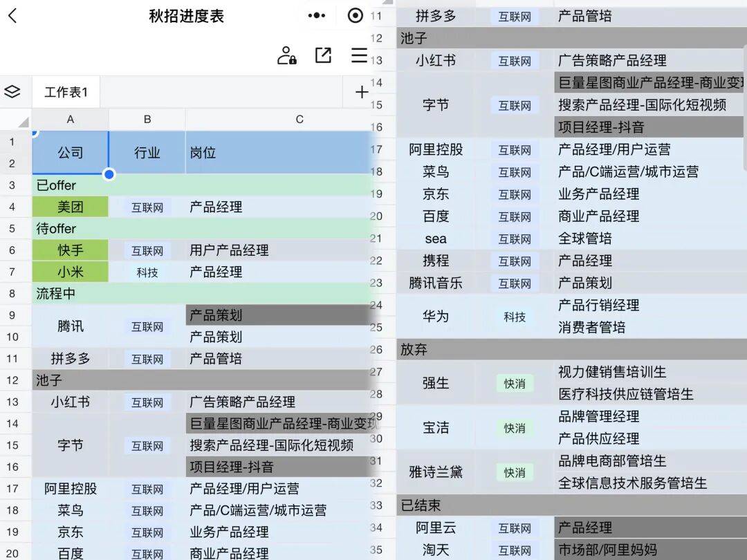Viewport: 747px width, 560px height.
Task: Open the hamburger menu icon
Action: 359,57
